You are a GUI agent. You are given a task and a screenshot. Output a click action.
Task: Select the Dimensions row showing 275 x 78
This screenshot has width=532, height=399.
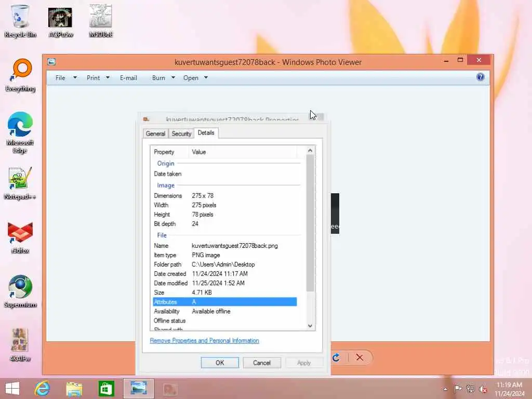(224, 196)
